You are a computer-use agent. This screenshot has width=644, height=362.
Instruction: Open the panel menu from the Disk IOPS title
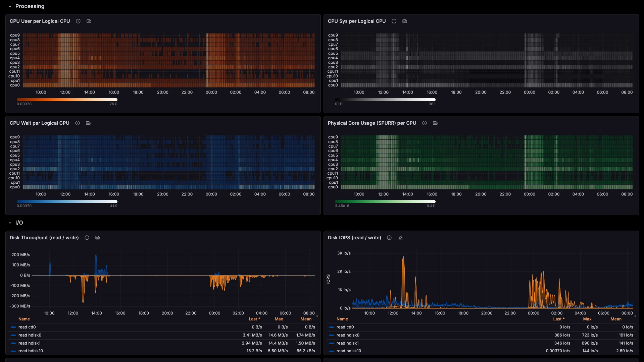354,238
